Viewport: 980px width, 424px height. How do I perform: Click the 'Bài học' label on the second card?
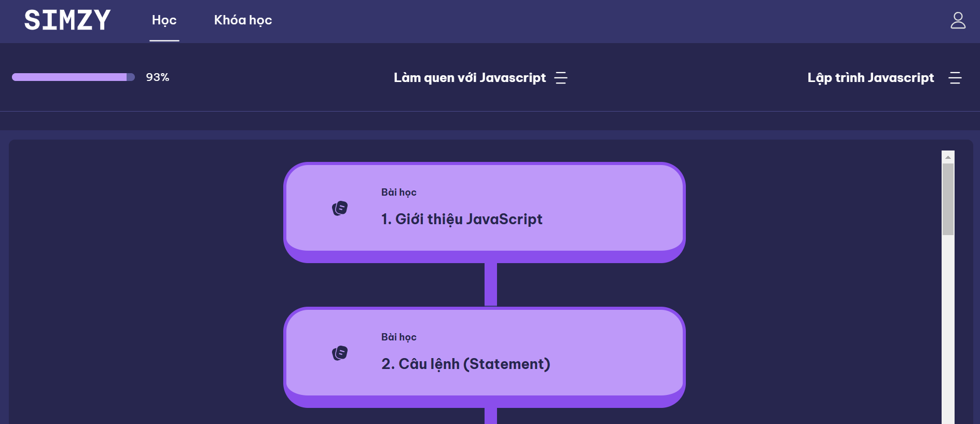[x=398, y=337]
